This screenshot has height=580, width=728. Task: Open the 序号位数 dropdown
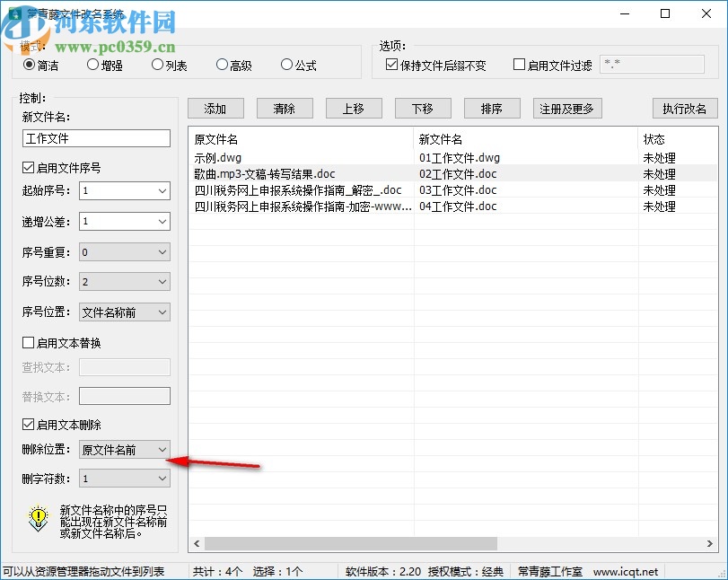tap(162, 282)
